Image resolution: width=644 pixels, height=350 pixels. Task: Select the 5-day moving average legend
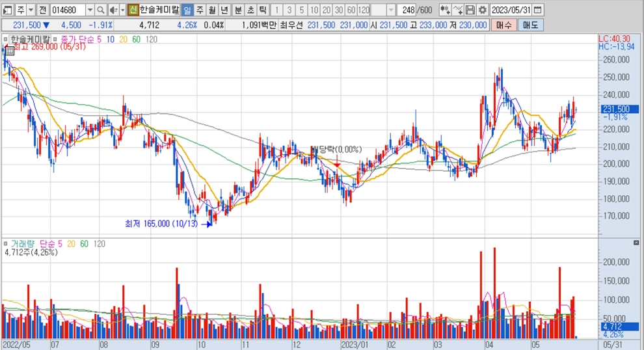(x=99, y=40)
